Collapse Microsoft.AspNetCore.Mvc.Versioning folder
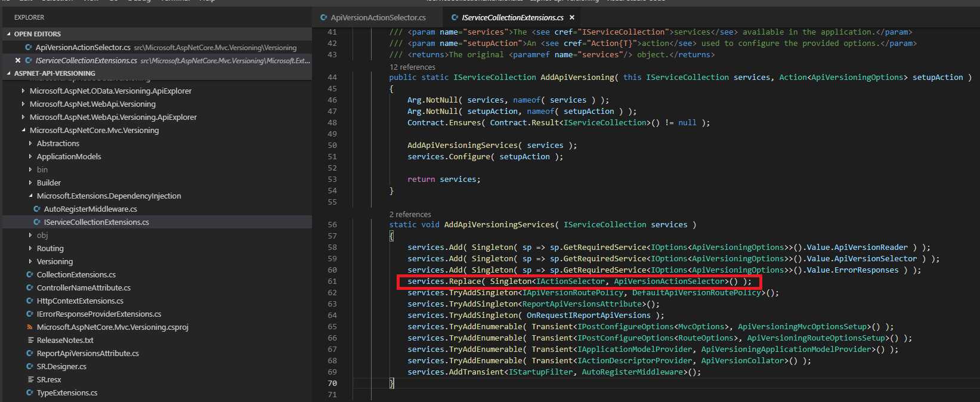Image resolution: width=980 pixels, height=402 pixels. 23,130
